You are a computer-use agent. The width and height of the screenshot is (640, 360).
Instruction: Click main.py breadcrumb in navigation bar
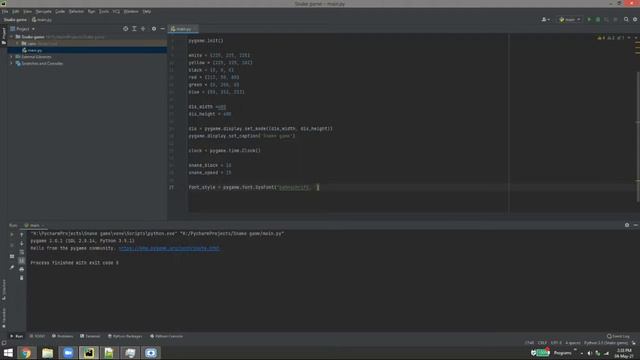pos(42,20)
